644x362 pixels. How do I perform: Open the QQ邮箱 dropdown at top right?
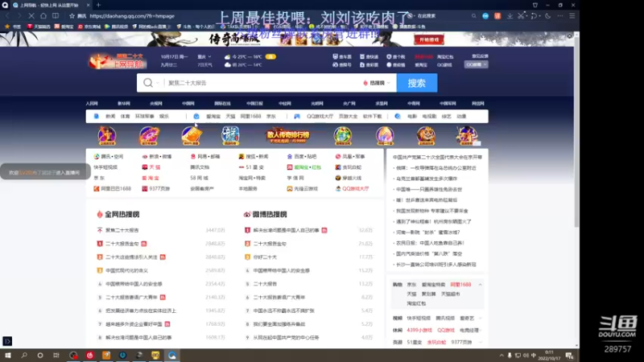(x=476, y=64)
